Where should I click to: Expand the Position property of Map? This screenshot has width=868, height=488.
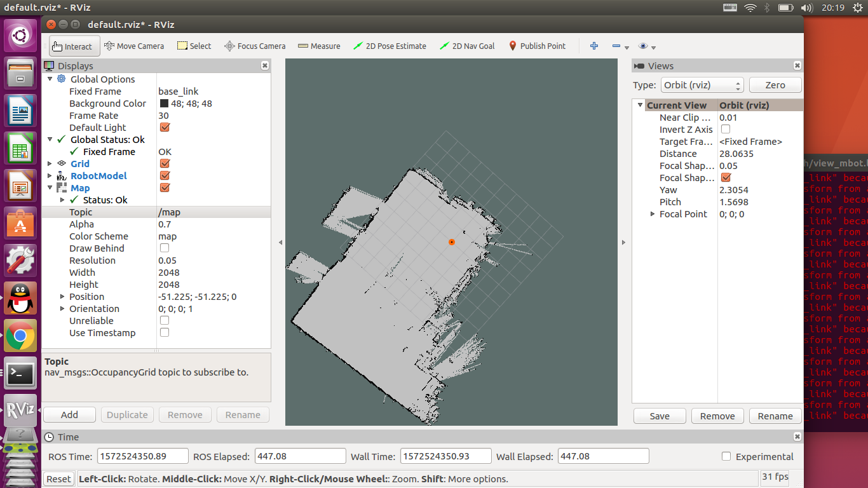click(62, 296)
